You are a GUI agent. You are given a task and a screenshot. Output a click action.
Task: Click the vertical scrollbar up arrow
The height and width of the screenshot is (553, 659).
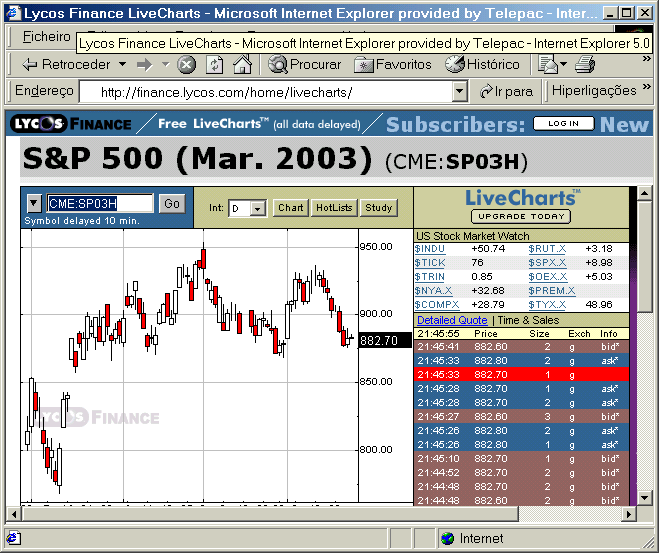(x=644, y=193)
